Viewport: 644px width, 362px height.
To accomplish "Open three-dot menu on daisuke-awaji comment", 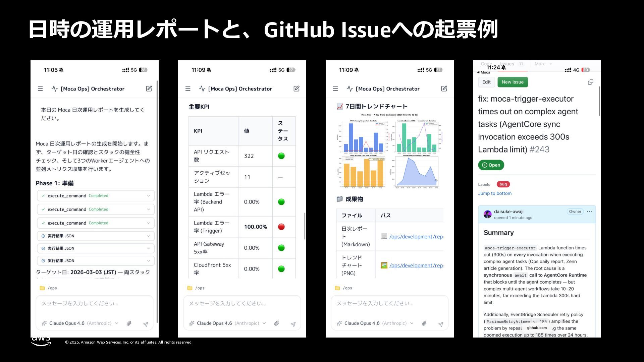I will pyautogui.click(x=590, y=212).
